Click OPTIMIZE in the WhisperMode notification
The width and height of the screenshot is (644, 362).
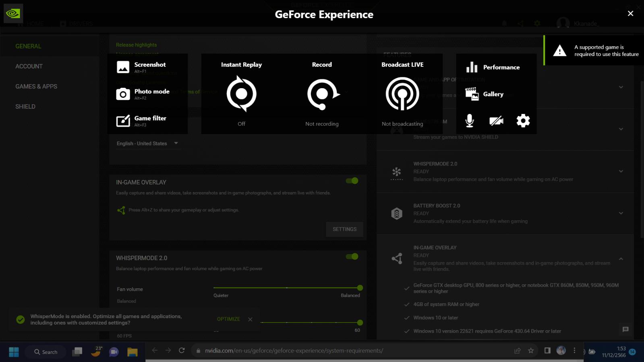228,319
